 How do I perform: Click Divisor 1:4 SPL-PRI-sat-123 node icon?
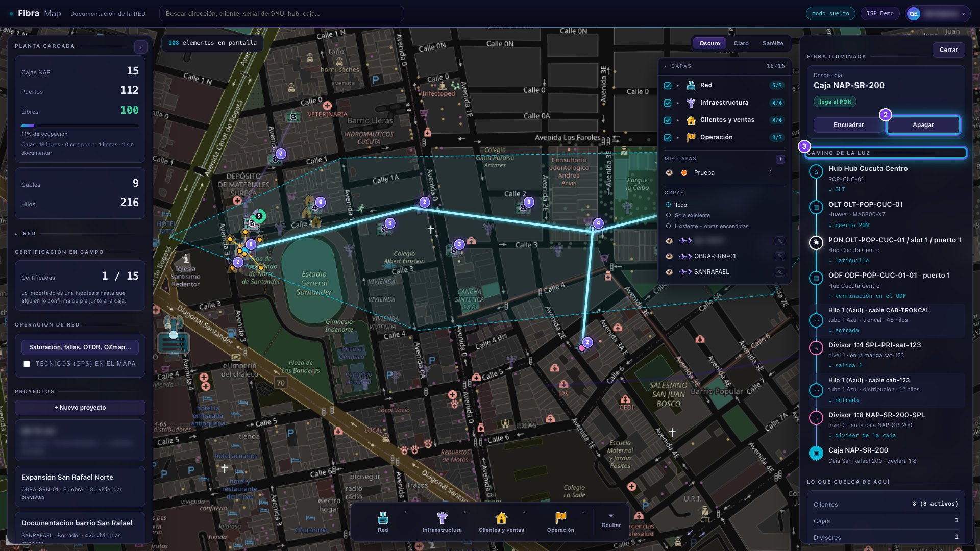(x=816, y=347)
